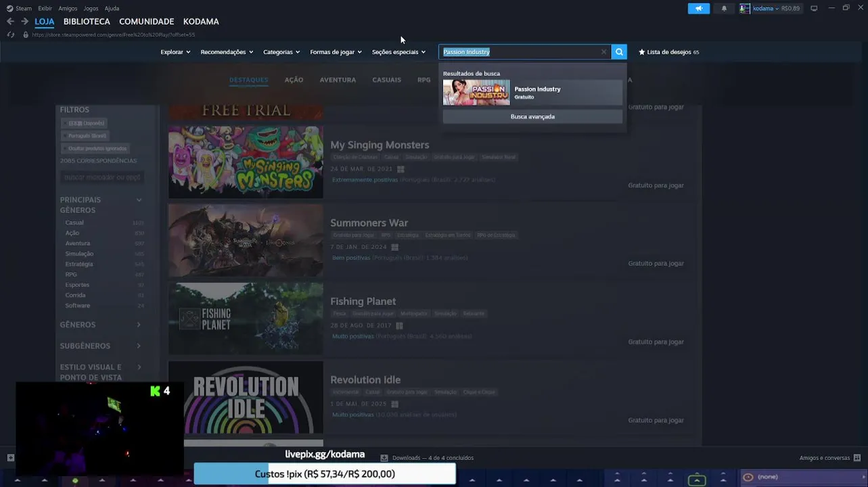Go forward with the right arrow
The height and width of the screenshot is (487, 868).
(24, 22)
